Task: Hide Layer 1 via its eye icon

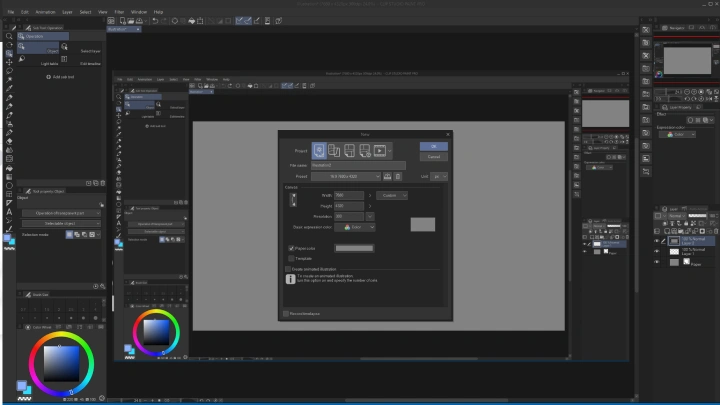Action: [x=657, y=251]
